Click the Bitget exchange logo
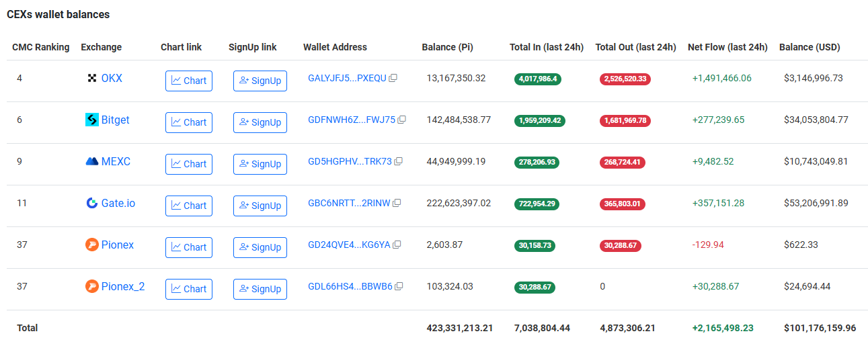Image resolution: width=868 pixels, height=344 pixels. click(92, 120)
